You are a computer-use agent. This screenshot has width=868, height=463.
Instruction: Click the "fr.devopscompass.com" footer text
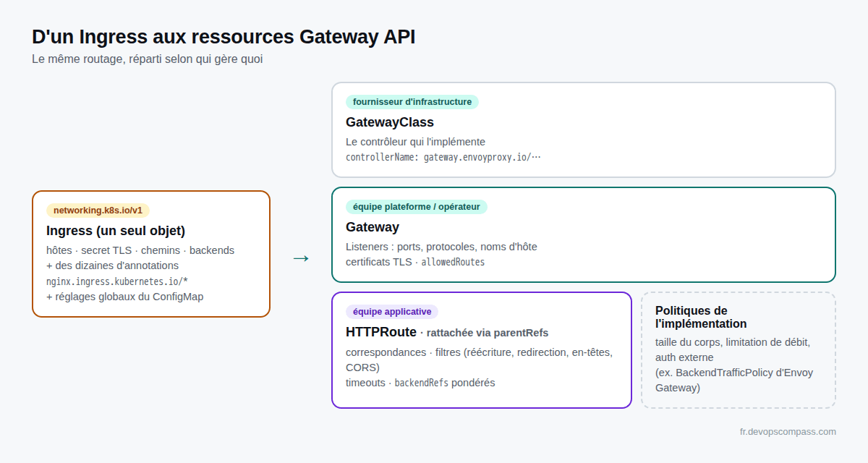point(788,432)
